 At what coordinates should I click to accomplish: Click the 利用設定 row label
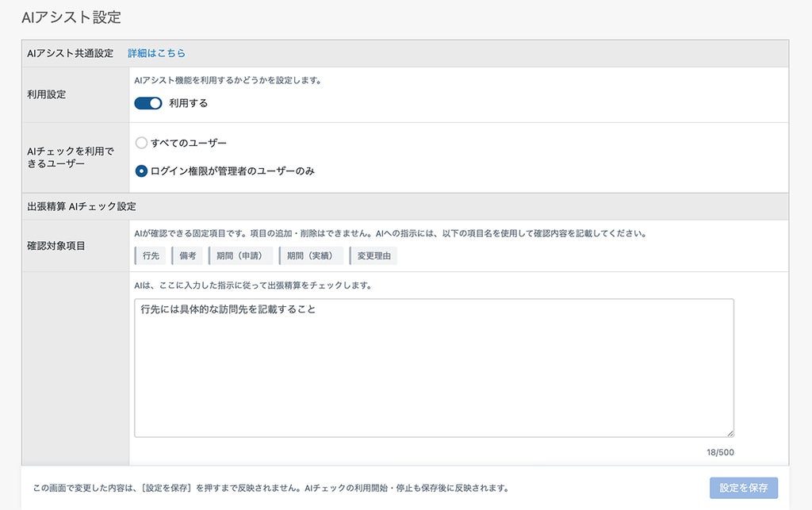click(x=47, y=94)
